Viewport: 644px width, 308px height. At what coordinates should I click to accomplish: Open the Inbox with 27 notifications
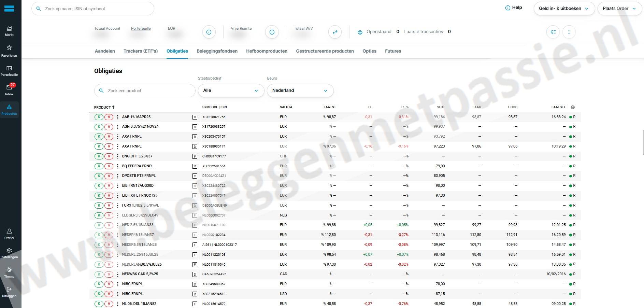coord(9,89)
